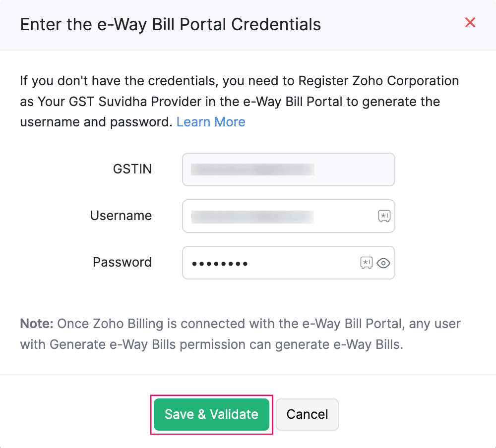Open the credential autofill icon in Password row
The image size is (496, 448).
(x=366, y=263)
